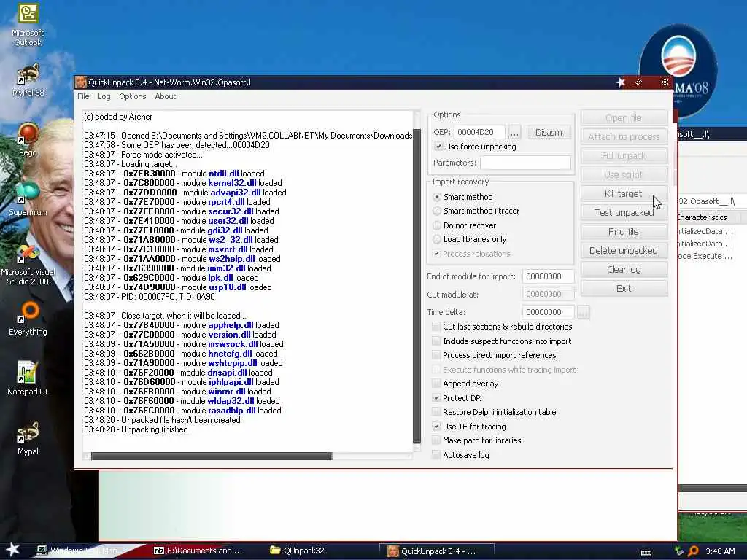Enable the Autosave log checkbox
This screenshot has height=560, width=747.
click(436, 455)
